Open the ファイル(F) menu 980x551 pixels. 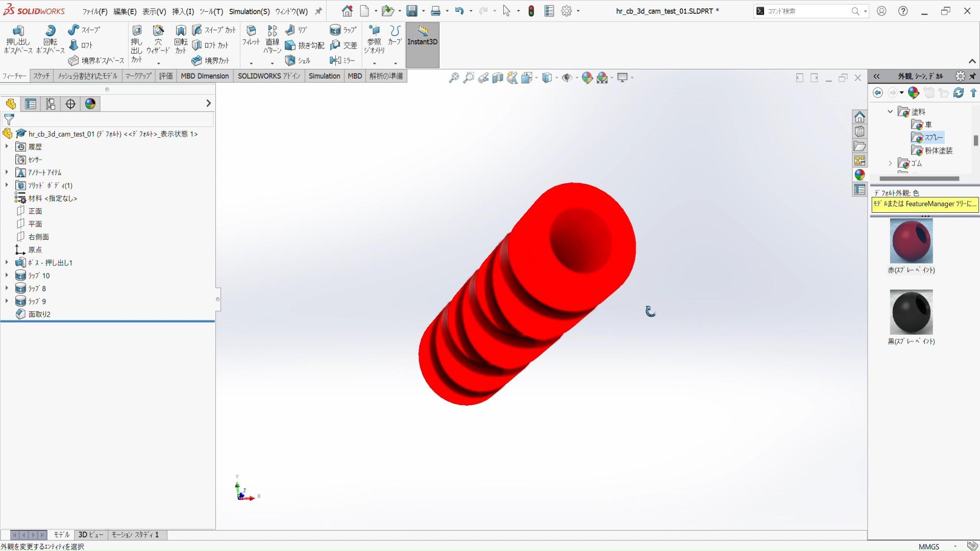tap(95, 11)
